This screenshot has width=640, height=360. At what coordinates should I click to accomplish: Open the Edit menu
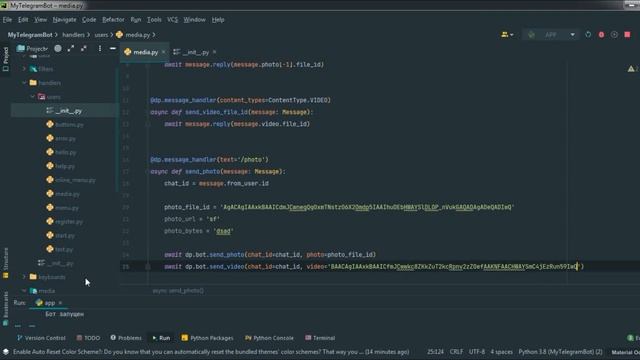23,20
